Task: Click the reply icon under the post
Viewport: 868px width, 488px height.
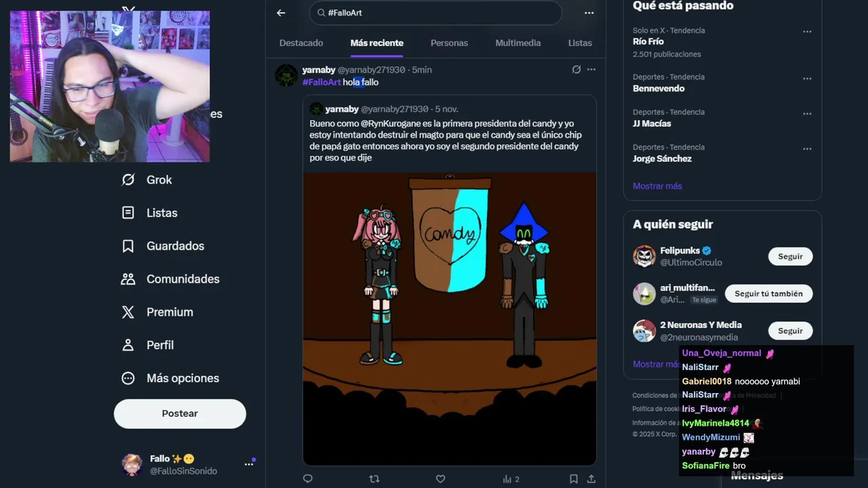Action: pos(308,479)
